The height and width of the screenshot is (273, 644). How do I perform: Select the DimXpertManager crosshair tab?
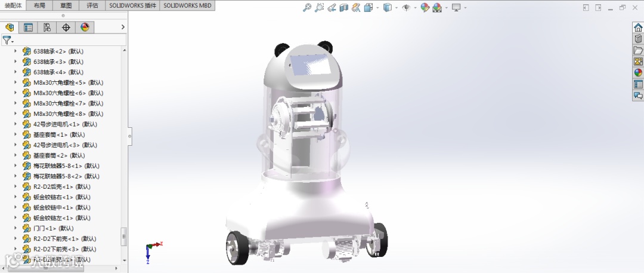pyautogui.click(x=66, y=27)
